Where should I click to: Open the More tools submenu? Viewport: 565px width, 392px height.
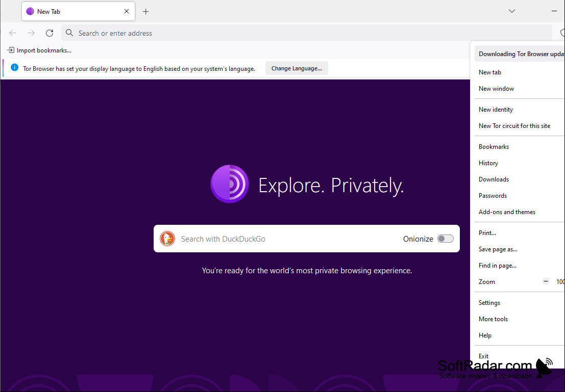click(520, 319)
